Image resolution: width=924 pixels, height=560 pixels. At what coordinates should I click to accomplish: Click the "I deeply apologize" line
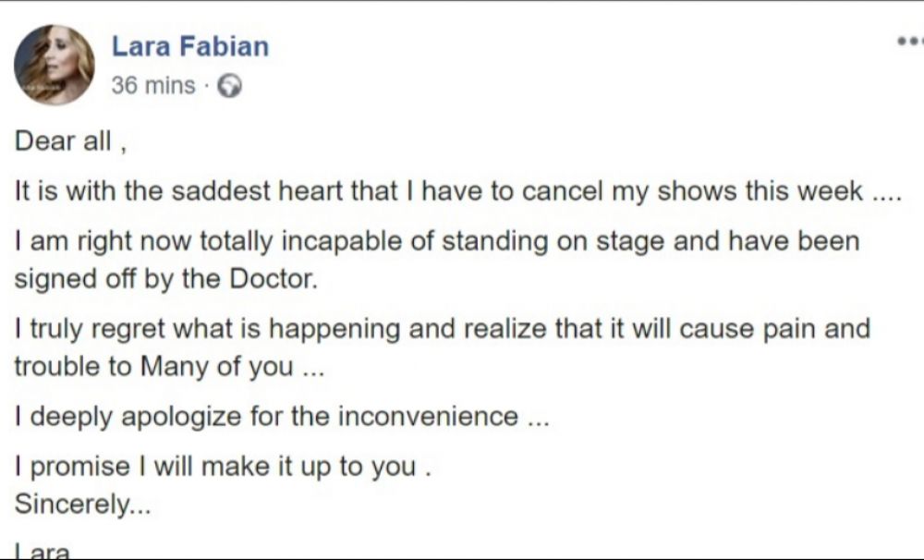[282, 416]
